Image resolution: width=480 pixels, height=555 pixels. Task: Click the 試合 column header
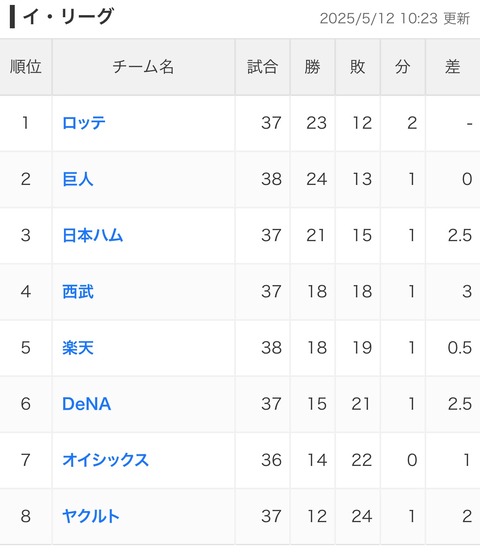coord(263,67)
